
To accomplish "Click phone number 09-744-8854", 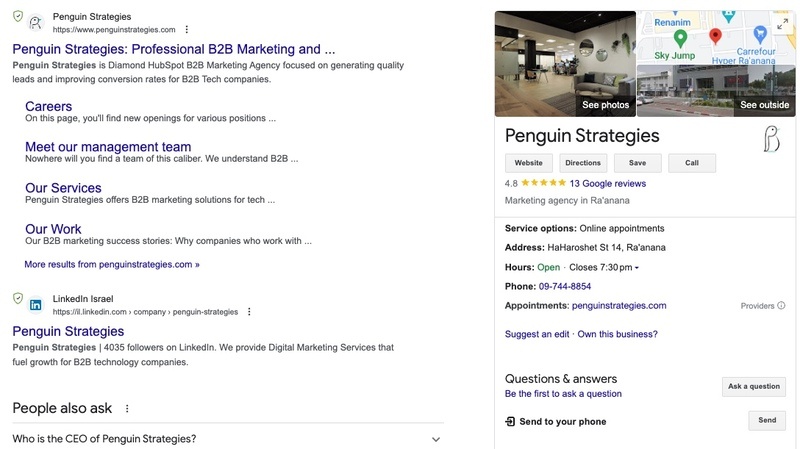I will click(565, 286).
